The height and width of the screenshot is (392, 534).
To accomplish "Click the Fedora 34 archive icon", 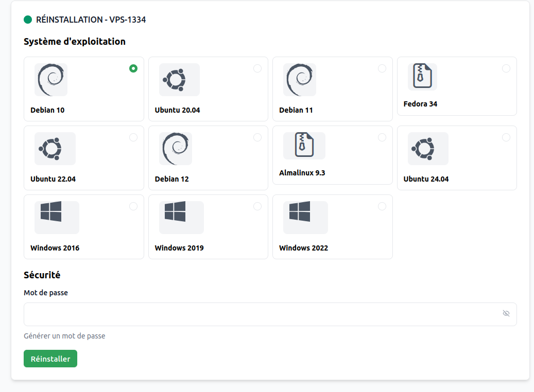I will coord(422,77).
